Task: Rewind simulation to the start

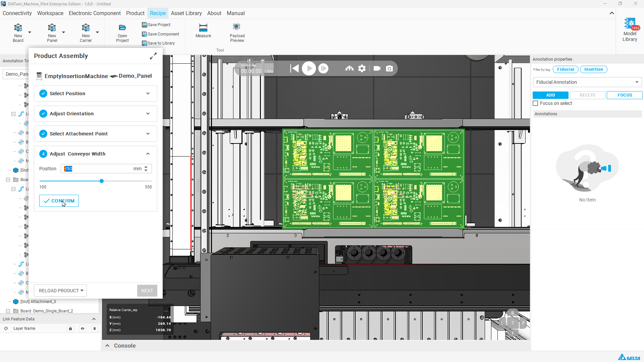Action: click(x=294, y=68)
